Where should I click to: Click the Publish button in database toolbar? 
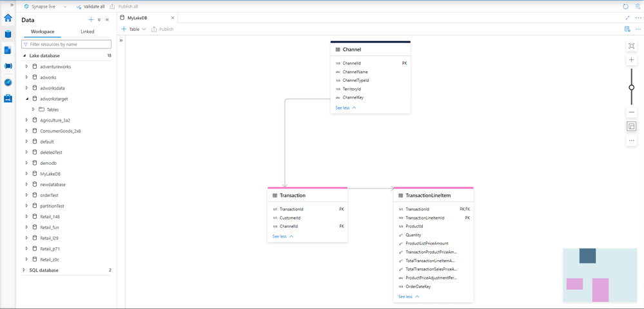point(162,29)
